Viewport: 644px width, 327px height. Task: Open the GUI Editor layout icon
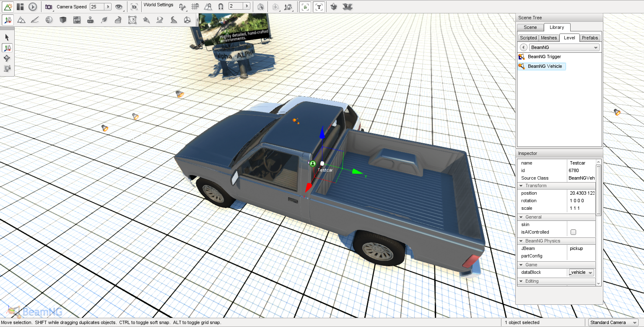20,7
